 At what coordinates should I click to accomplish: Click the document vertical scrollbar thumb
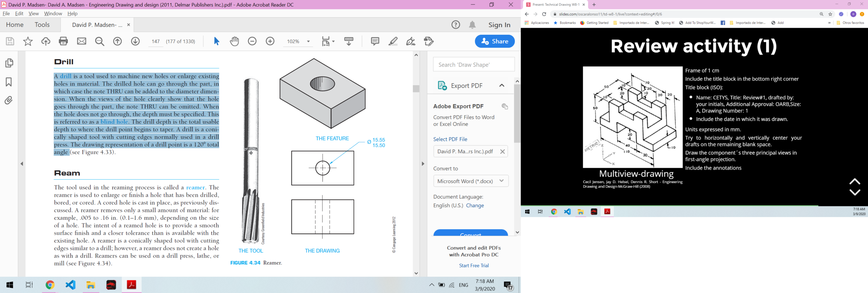pyautogui.click(x=416, y=89)
